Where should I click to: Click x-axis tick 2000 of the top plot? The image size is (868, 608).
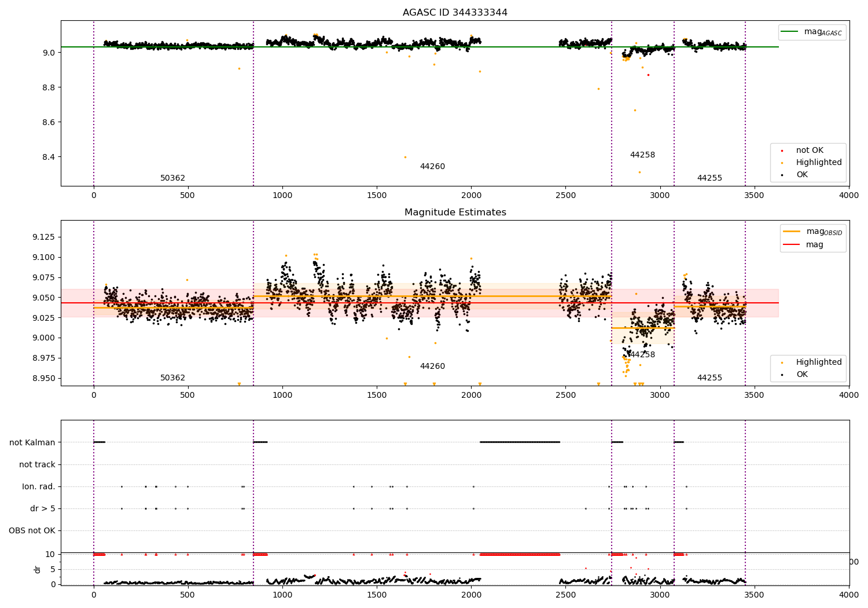point(471,195)
